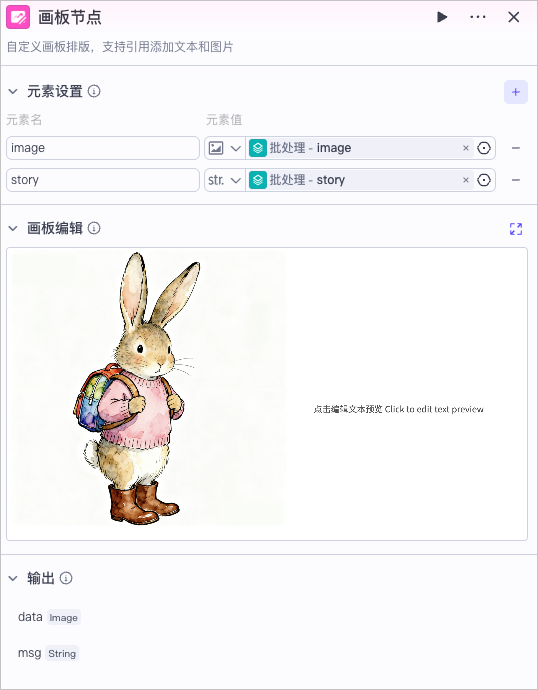Image resolution: width=538 pixels, height=690 pixels.
Task: Open variable selector for story row
Action: 484,180
